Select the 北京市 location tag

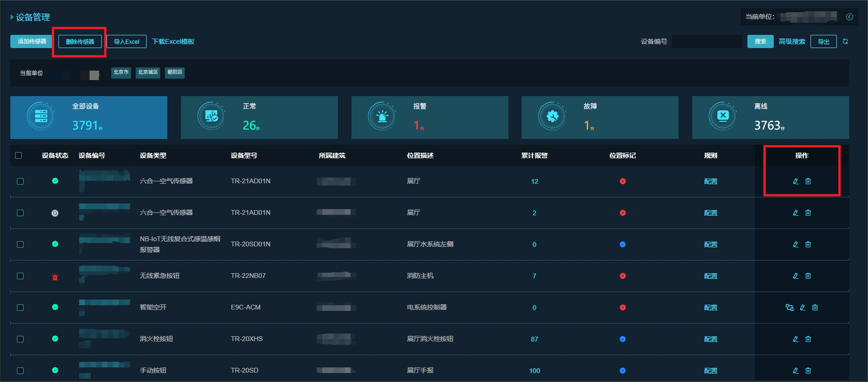click(x=121, y=73)
